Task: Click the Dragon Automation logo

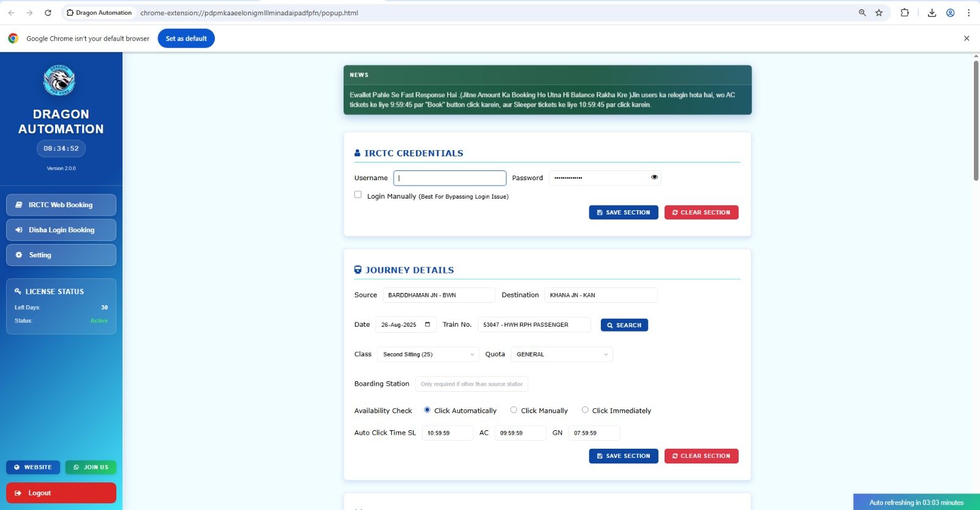Action: (59, 80)
